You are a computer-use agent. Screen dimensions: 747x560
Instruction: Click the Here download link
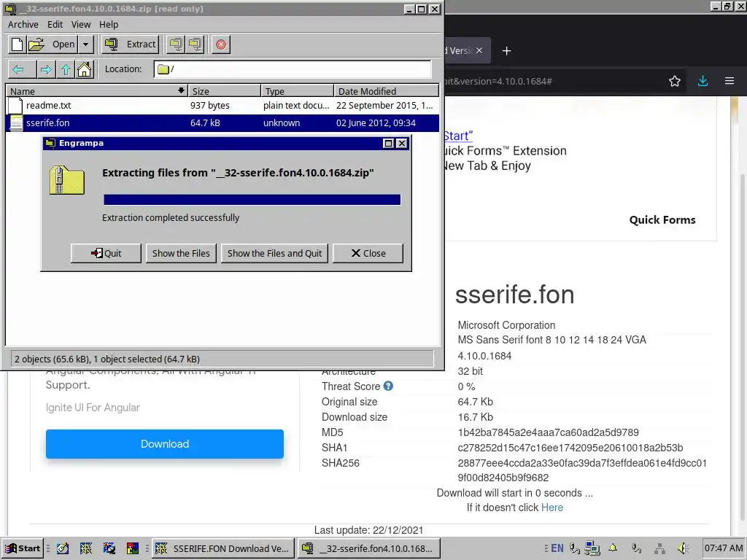pyautogui.click(x=552, y=507)
